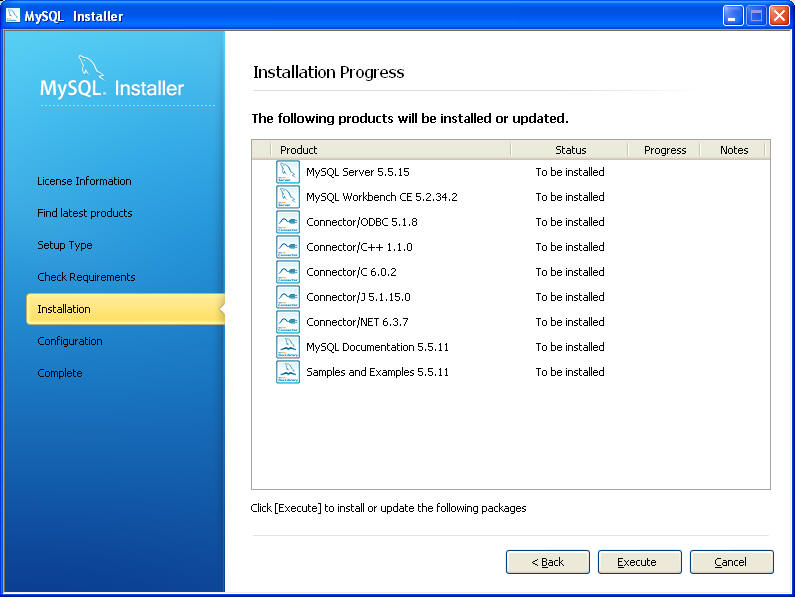Click the Progress column header
The image size is (795, 597).
pyautogui.click(x=664, y=150)
